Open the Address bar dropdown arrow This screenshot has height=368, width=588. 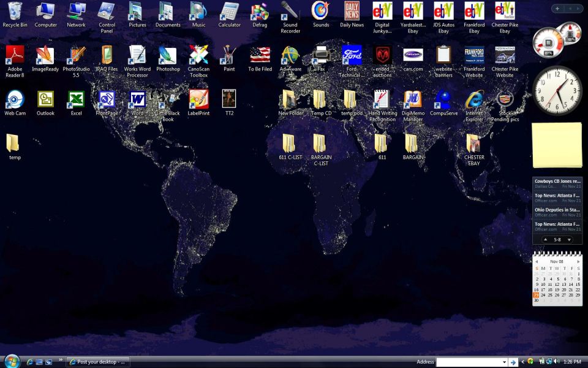click(x=504, y=362)
